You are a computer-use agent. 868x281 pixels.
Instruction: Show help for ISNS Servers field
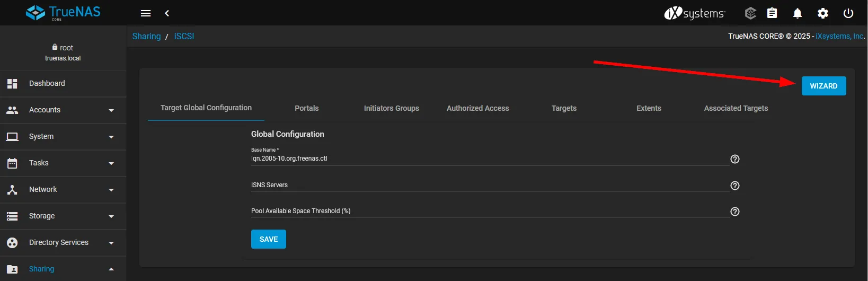point(734,186)
